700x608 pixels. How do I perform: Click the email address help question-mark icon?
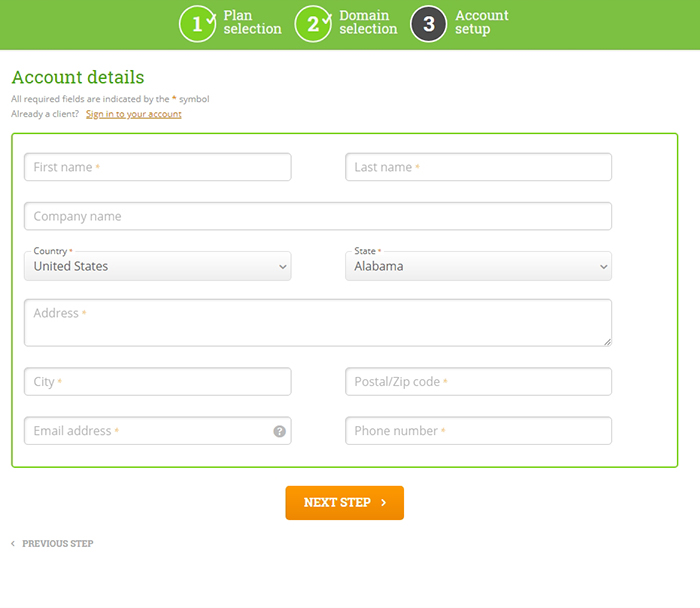[279, 431]
